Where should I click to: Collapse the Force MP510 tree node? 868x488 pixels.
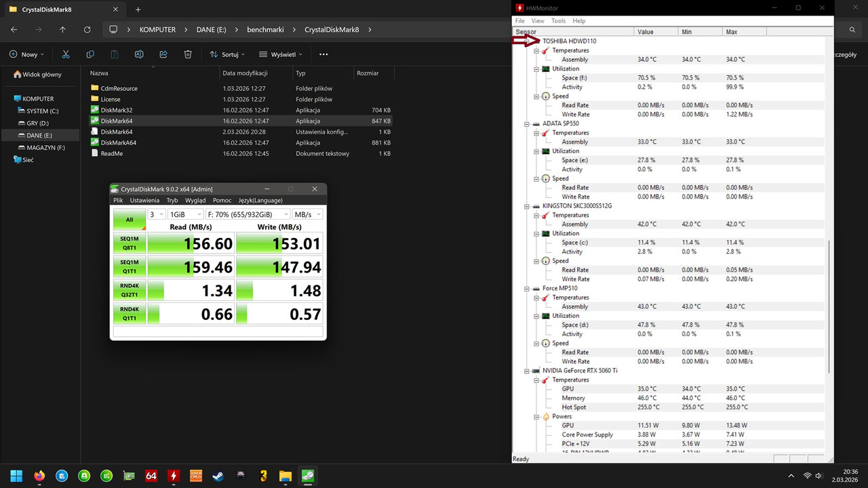[527, 289]
